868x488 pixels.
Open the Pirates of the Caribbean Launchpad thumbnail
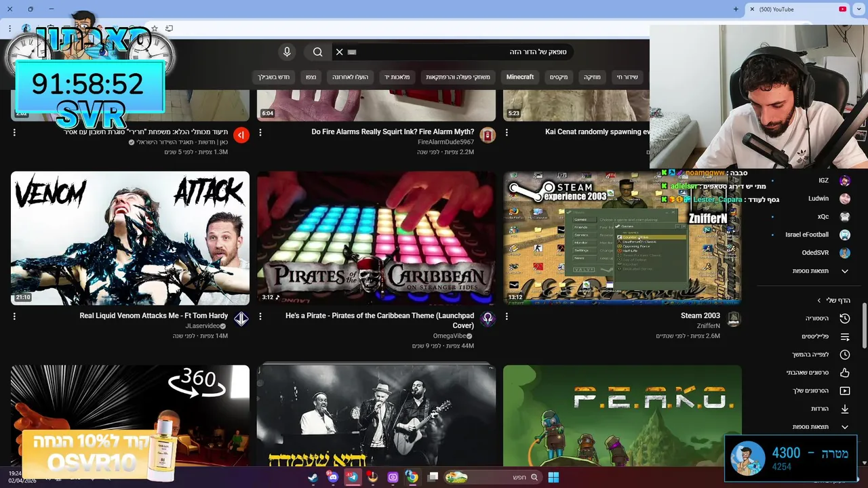[376, 238]
